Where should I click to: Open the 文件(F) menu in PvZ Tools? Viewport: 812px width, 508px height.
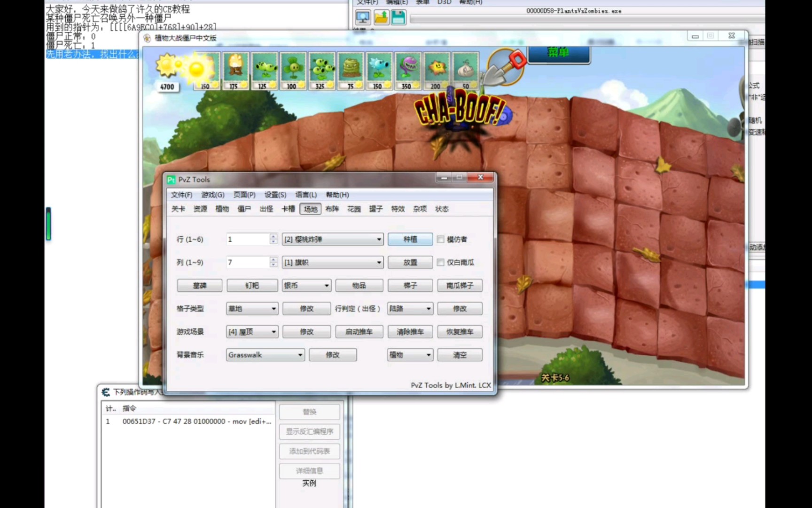[181, 195]
